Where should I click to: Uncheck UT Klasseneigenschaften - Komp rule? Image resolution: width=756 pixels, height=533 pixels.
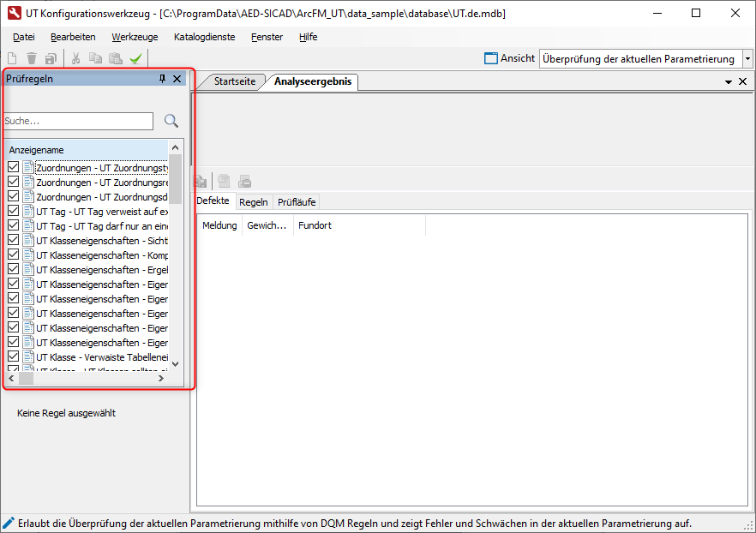(14, 254)
